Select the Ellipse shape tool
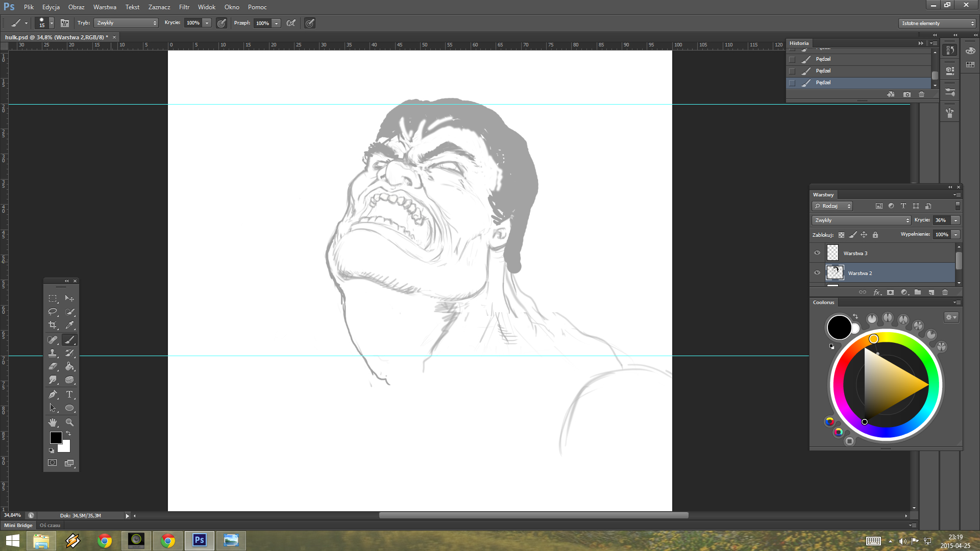Screen dimensions: 980x551 point(69,408)
